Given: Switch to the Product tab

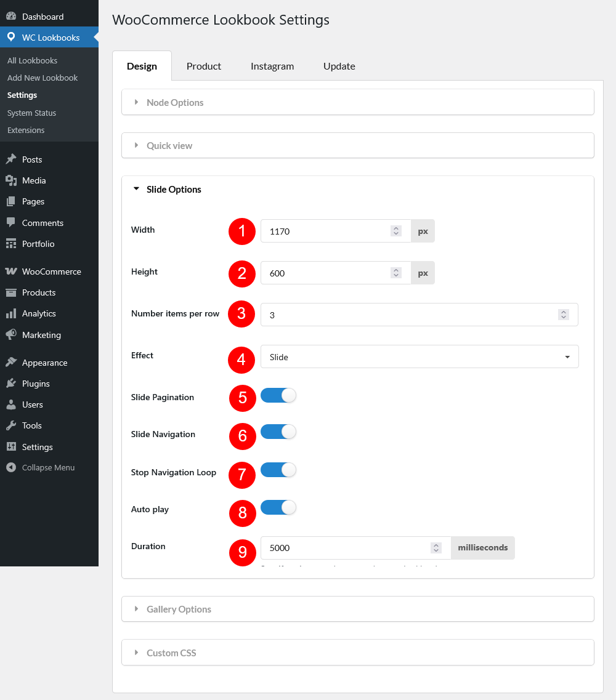Looking at the screenshot, I should pos(204,66).
